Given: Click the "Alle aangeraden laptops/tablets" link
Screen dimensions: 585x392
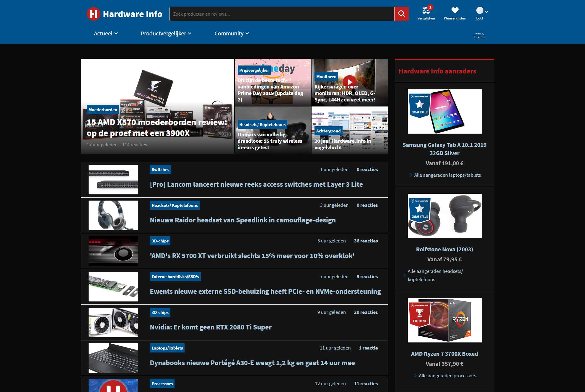Looking at the screenshot, I should coord(447,175).
